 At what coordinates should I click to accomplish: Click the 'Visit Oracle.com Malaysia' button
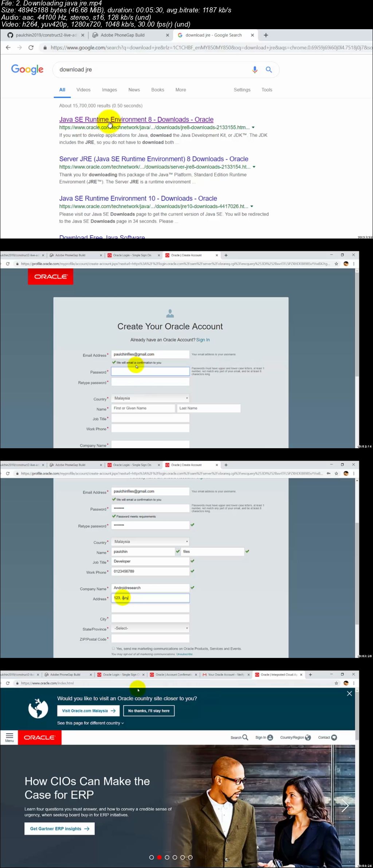click(x=89, y=711)
